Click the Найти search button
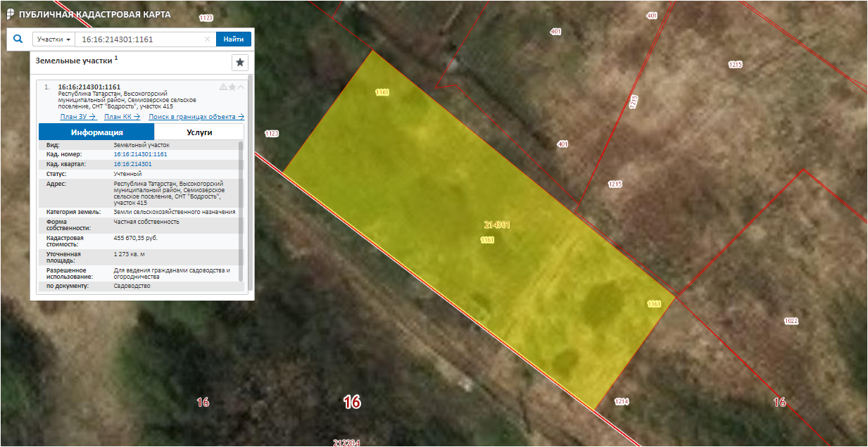This screenshot has height=447, width=868. tap(234, 39)
